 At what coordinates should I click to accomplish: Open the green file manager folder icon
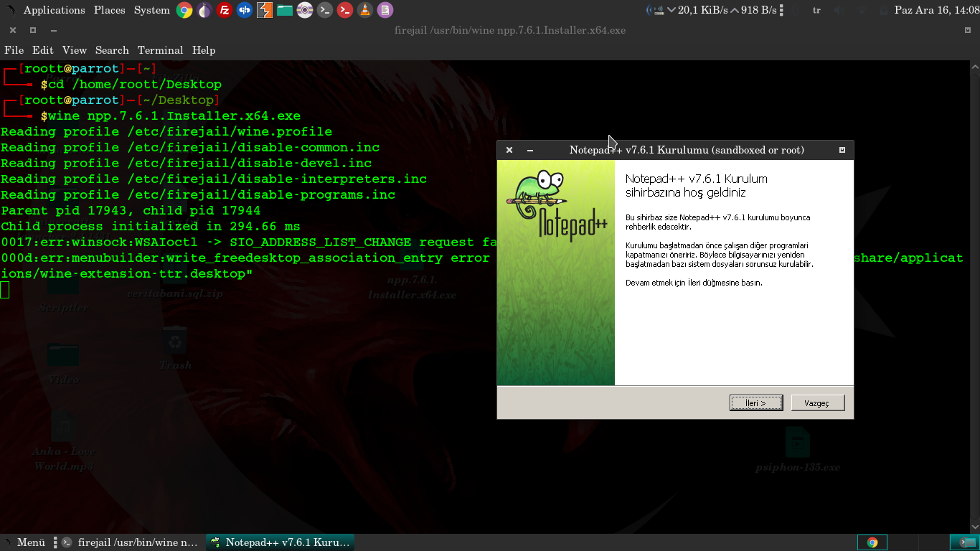coord(285,10)
